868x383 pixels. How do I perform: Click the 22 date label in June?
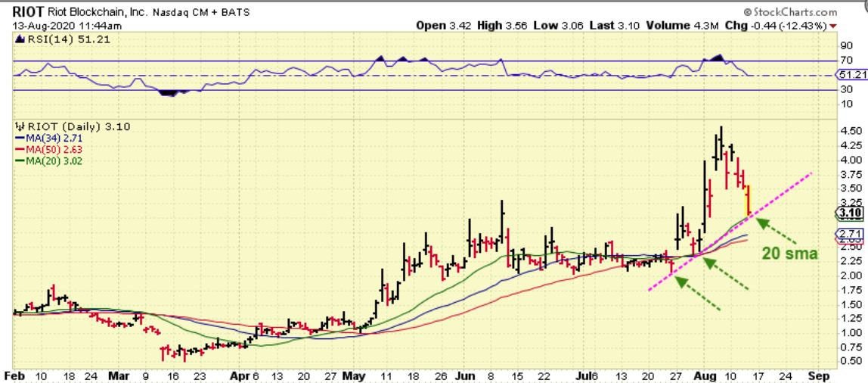[543, 375]
